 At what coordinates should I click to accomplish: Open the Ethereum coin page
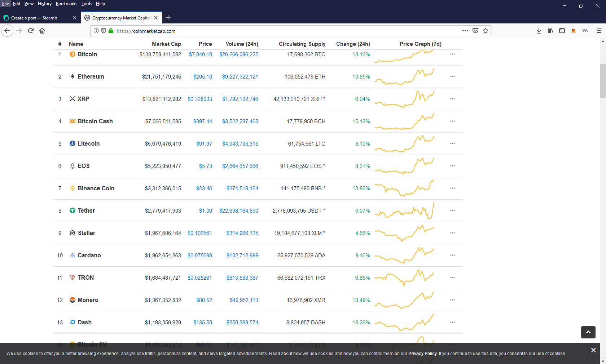tap(91, 76)
